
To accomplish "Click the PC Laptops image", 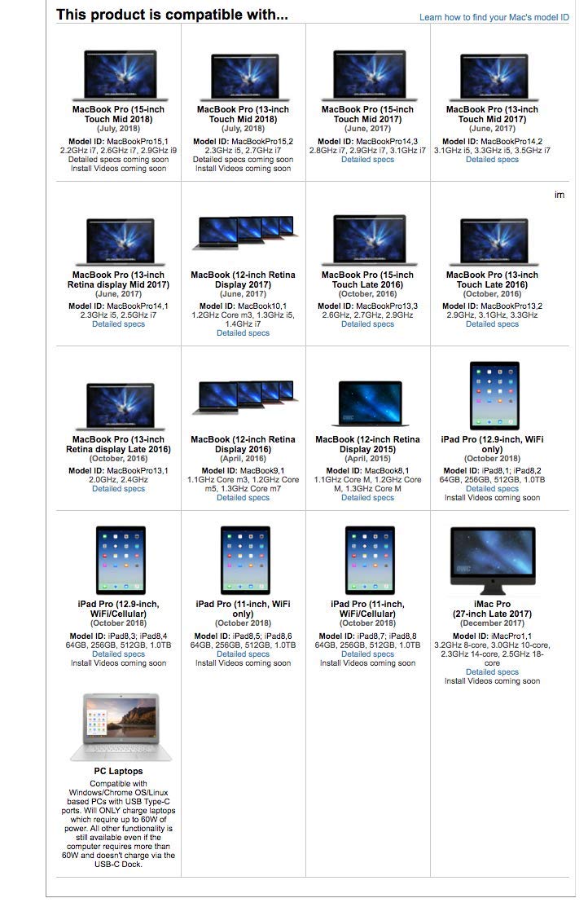I will coord(121,728).
